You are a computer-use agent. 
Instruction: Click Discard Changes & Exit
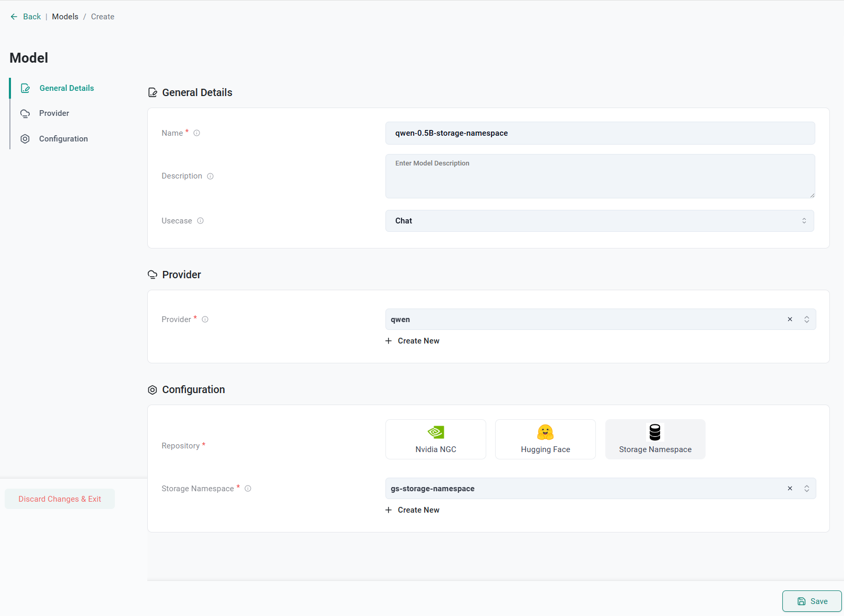pyautogui.click(x=60, y=499)
